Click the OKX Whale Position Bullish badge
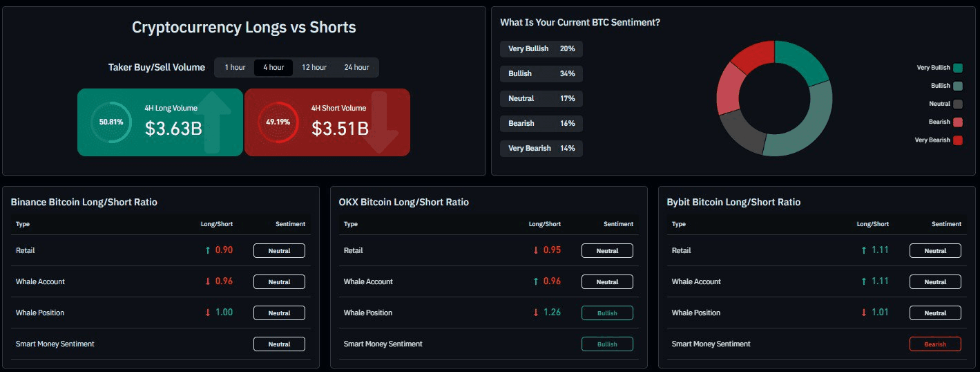Screen dimensions: 980x372 tap(607, 313)
